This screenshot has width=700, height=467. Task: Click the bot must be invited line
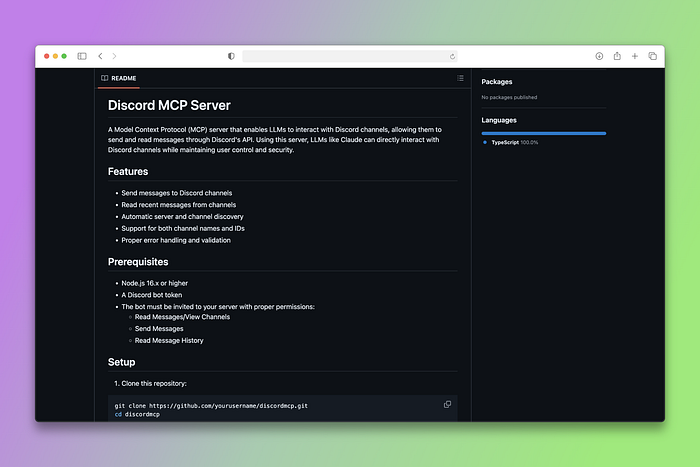[218, 307]
